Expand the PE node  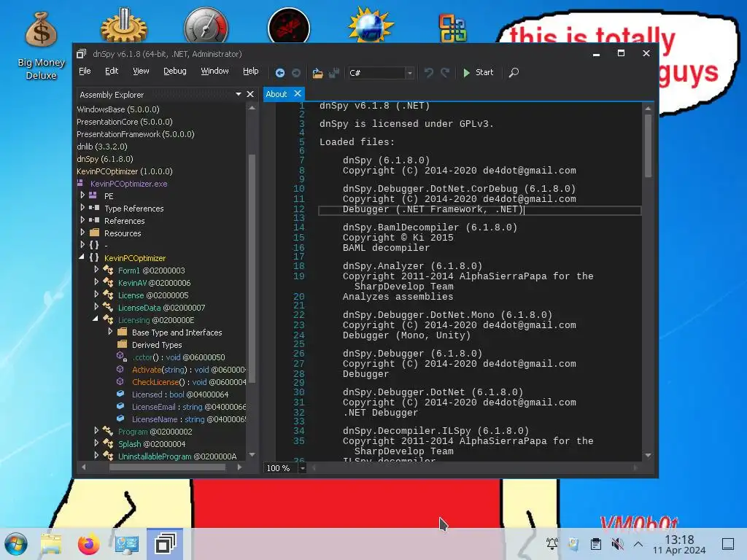[x=82, y=195]
